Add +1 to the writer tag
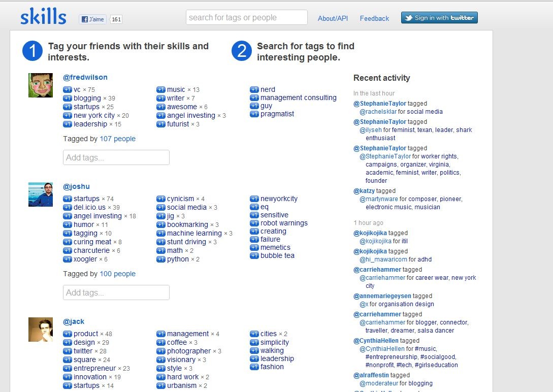Screen dimensions: 553x392 tap(161, 98)
